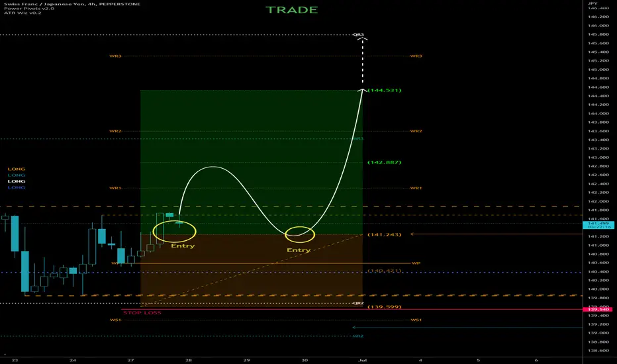
Task: Click the green TRADE heading text
Action: tap(291, 10)
